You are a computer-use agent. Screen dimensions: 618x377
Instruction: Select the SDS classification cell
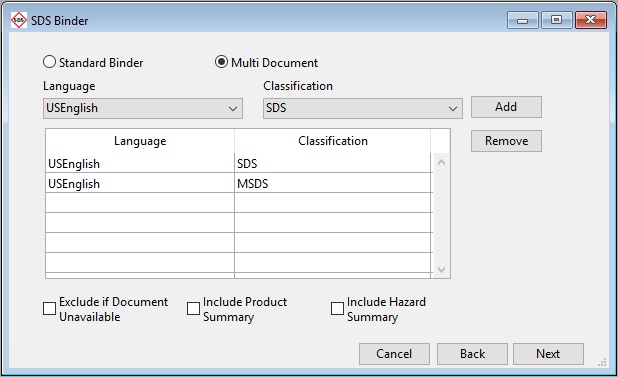[x=333, y=163]
